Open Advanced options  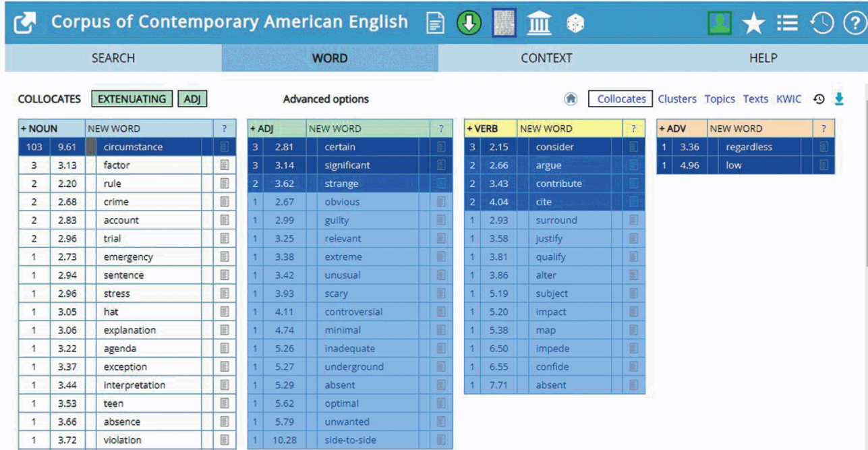click(x=326, y=99)
